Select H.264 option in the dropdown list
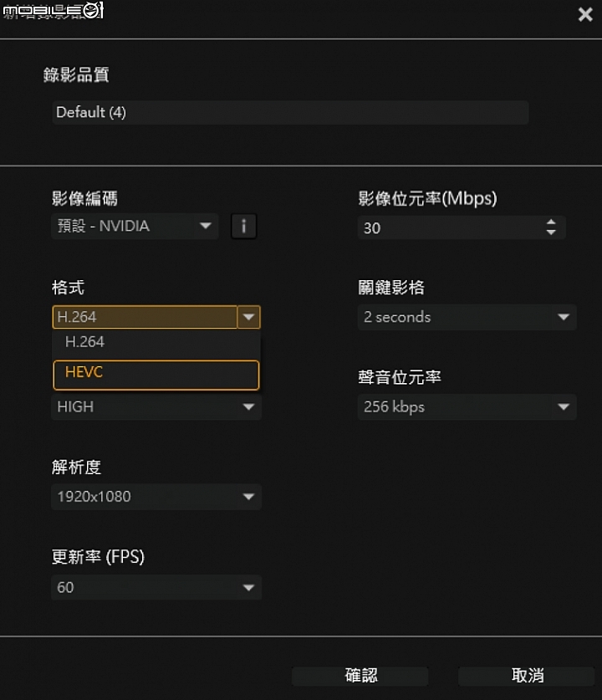This screenshot has width=602, height=700. click(156, 342)
